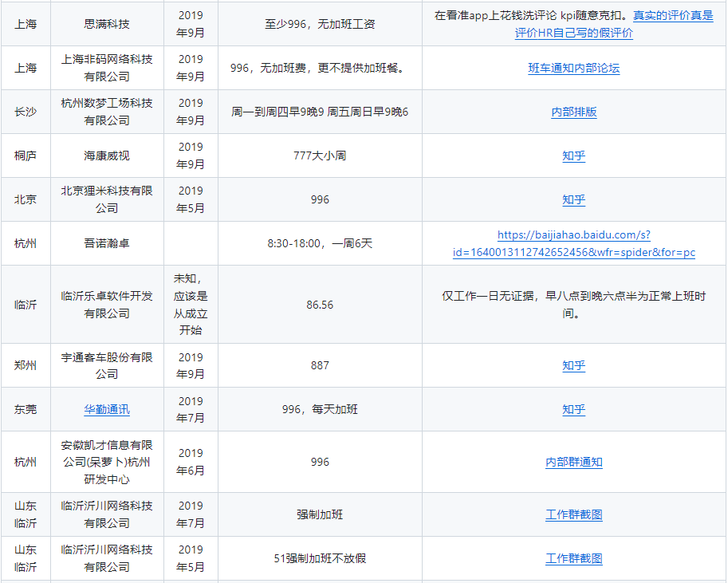Click 临沂沂川网络科技有限公司 in the 2019年5月 row
This screenshot has width=728, height=583.
(107, 558)
